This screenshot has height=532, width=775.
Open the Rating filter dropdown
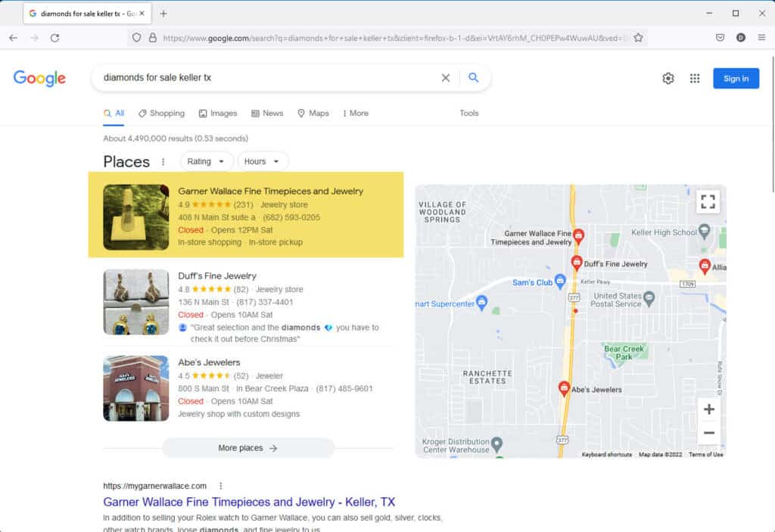206,162
